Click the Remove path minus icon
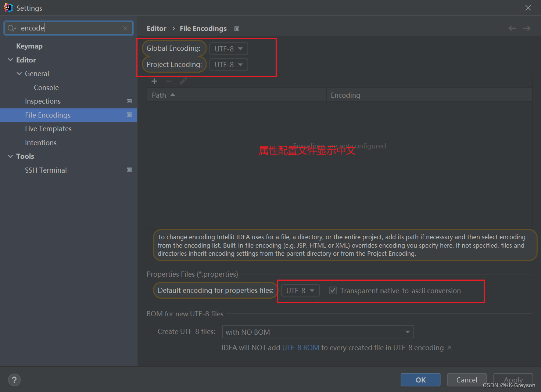541x392 pixels. click(169, 81)
